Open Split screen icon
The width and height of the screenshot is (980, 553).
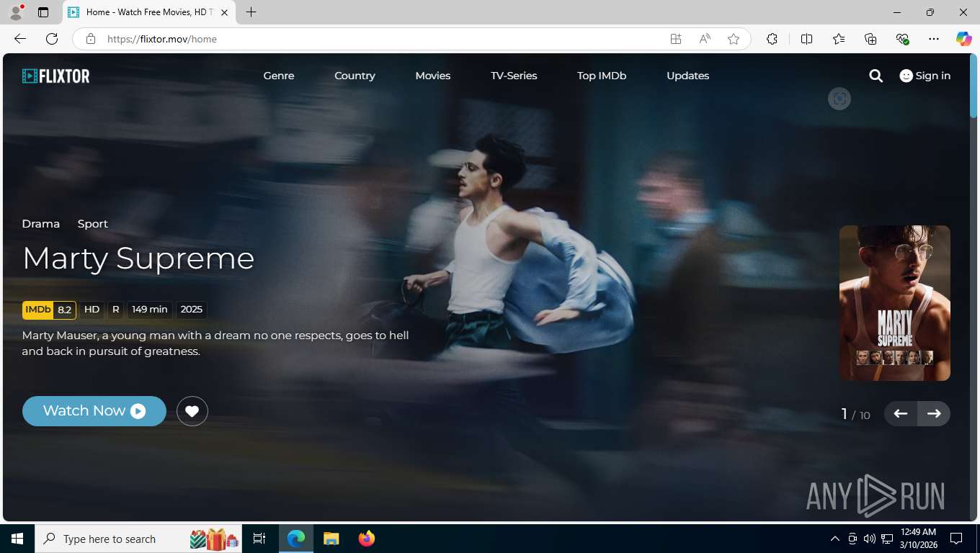[806, 39]
